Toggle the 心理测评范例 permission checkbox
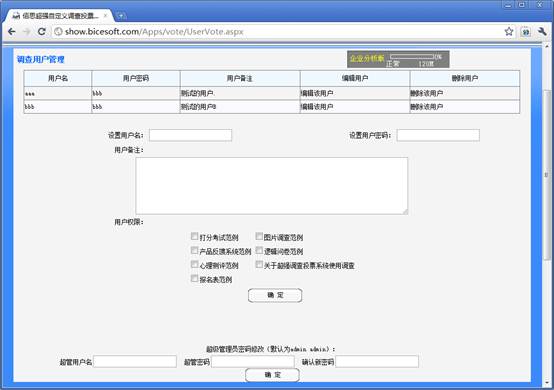The image size is (554, 390). click(x=194, y=265)
